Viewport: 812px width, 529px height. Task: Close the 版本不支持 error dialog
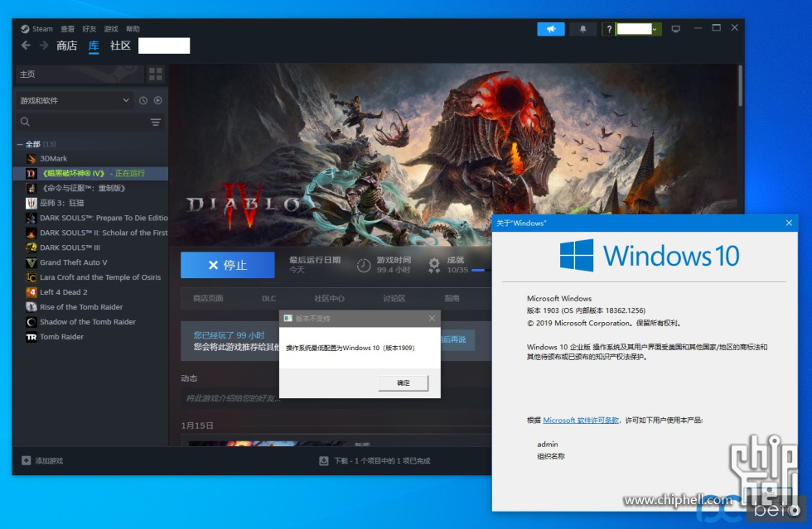tap(432, 319)
